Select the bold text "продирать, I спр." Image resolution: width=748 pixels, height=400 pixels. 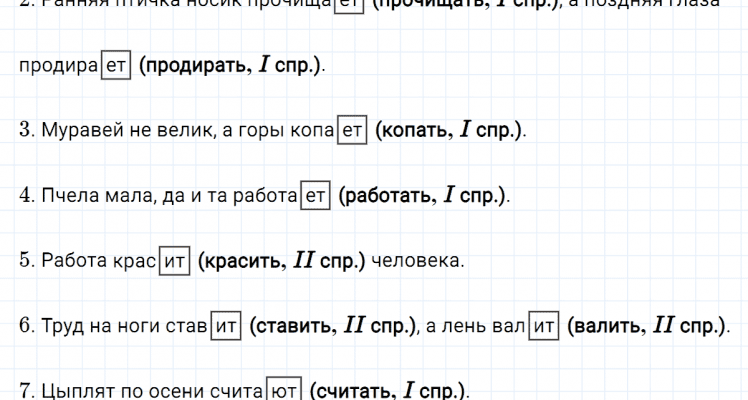[x=232, y=66]
